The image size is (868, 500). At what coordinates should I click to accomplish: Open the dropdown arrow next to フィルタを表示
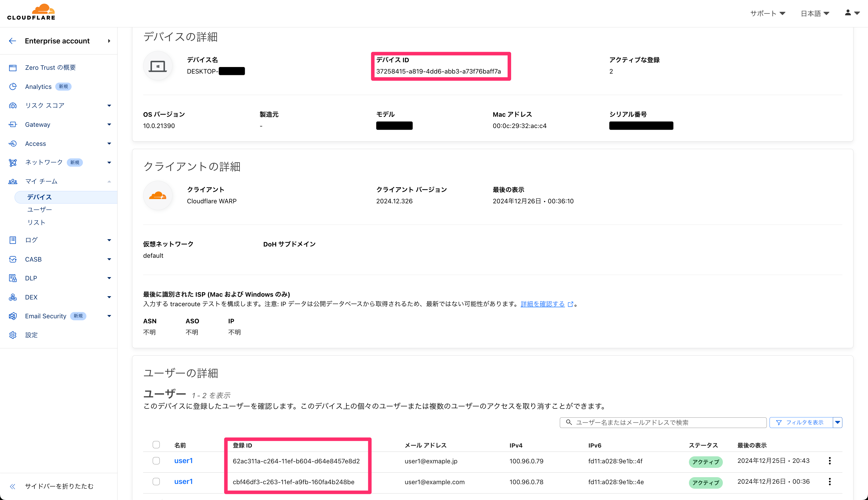tap(837, 422)
